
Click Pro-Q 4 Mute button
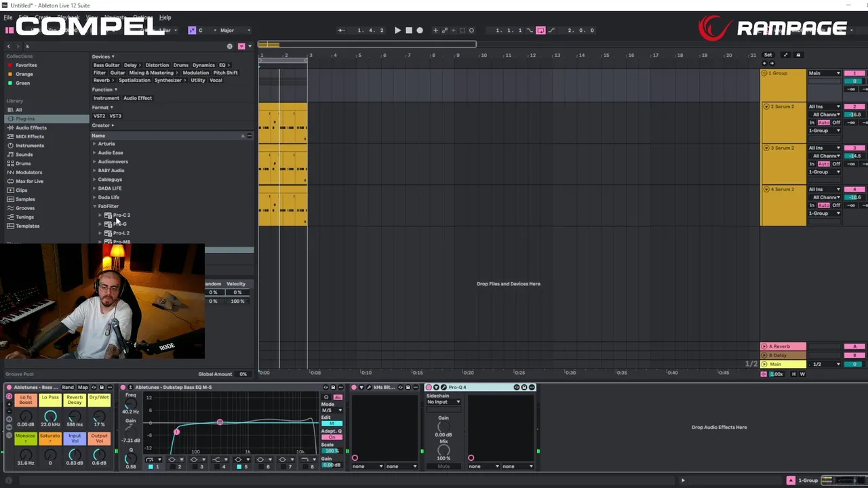[x=443, y=466]
